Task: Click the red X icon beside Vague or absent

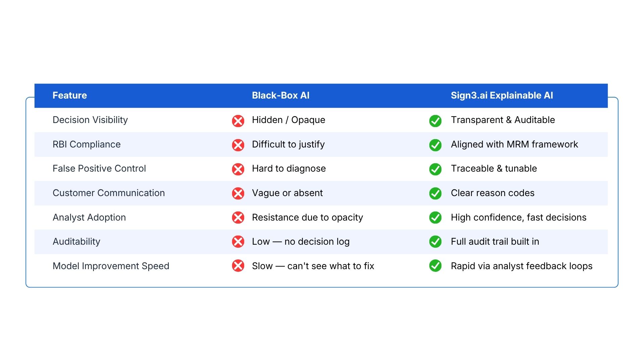Action: pyautogui.click(x=238, y=193)
